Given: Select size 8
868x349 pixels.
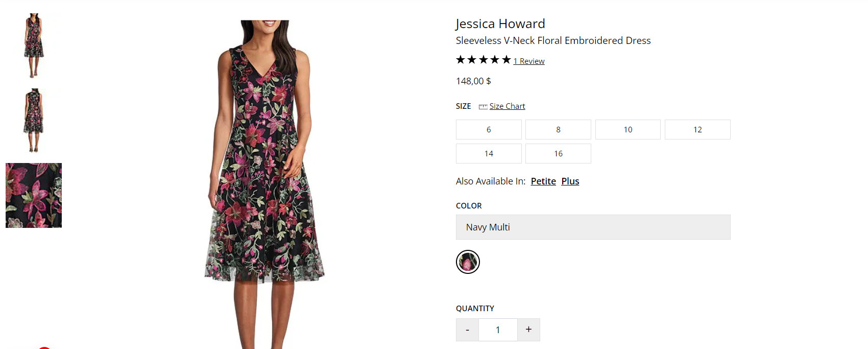Looking at the screenshot, I should tap(558, 130).
